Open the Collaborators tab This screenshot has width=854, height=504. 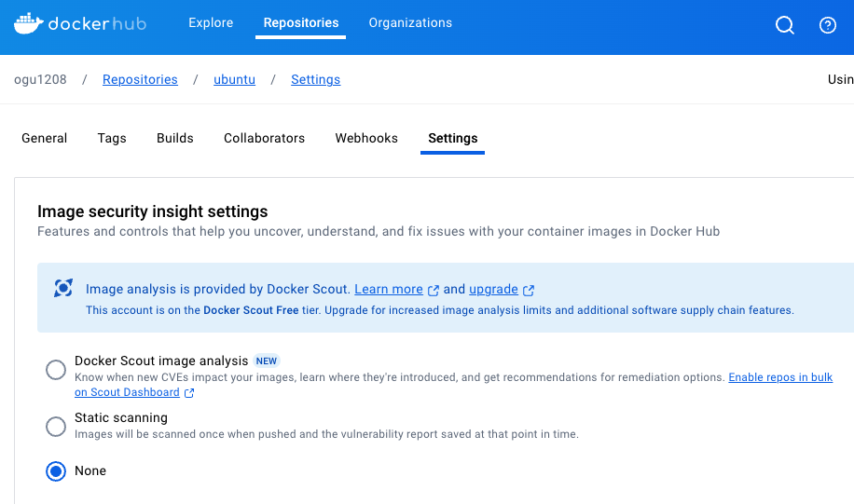(x=264, y=138)
